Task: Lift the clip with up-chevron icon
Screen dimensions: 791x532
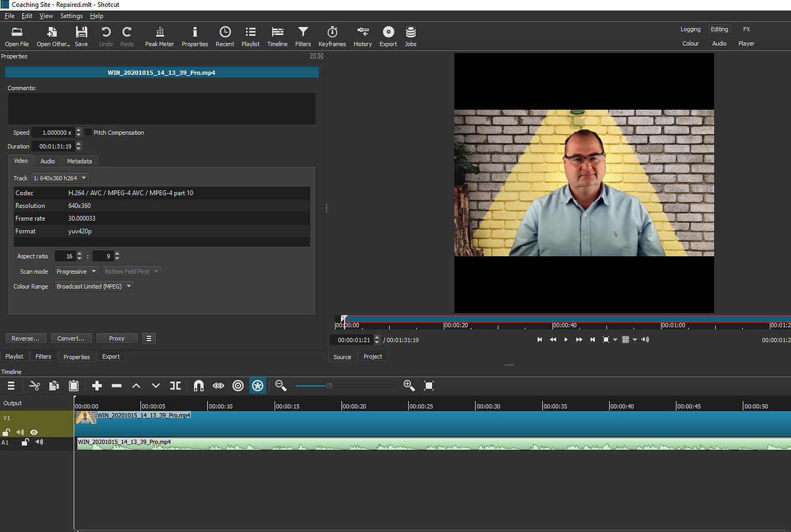Action: coord(136,386)
